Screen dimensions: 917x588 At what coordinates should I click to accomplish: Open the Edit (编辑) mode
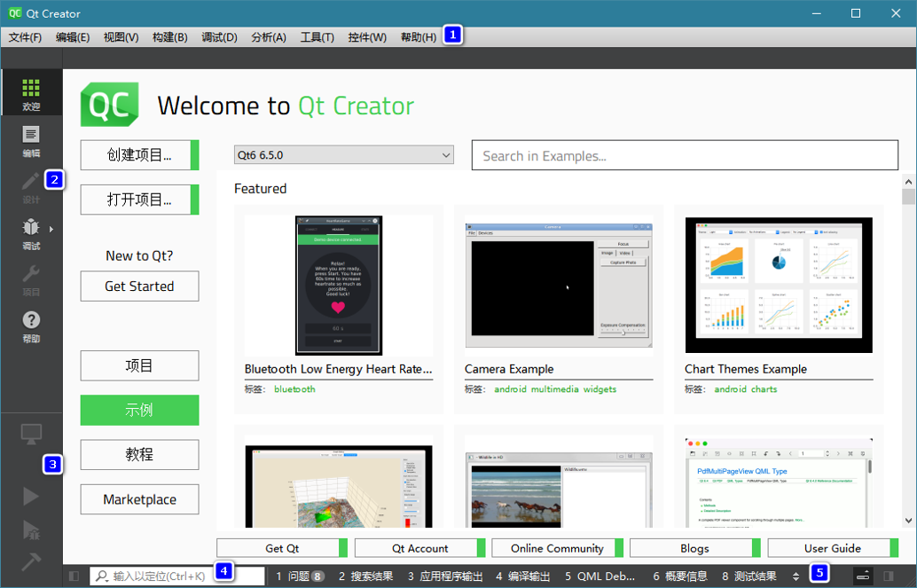(x=31, y=141)
